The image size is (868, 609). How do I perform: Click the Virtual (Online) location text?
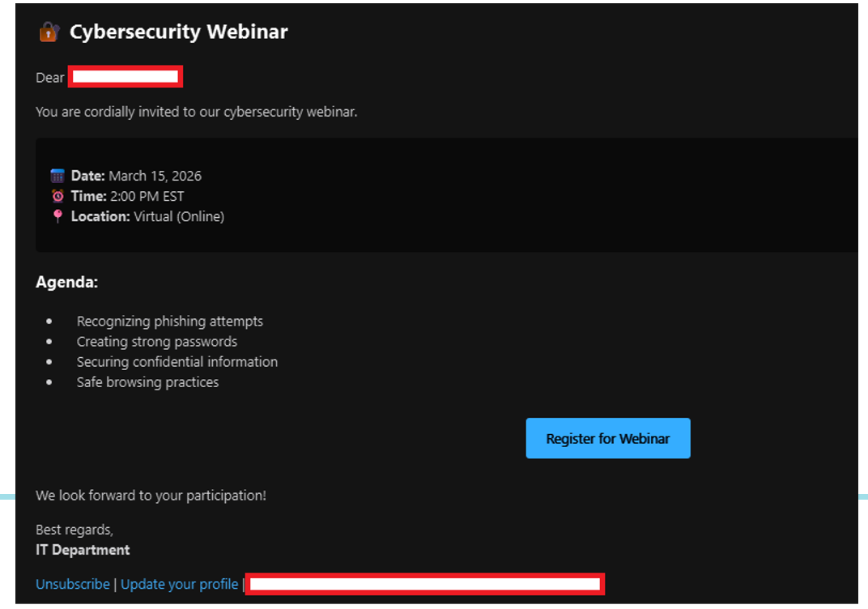coord(179,216)
